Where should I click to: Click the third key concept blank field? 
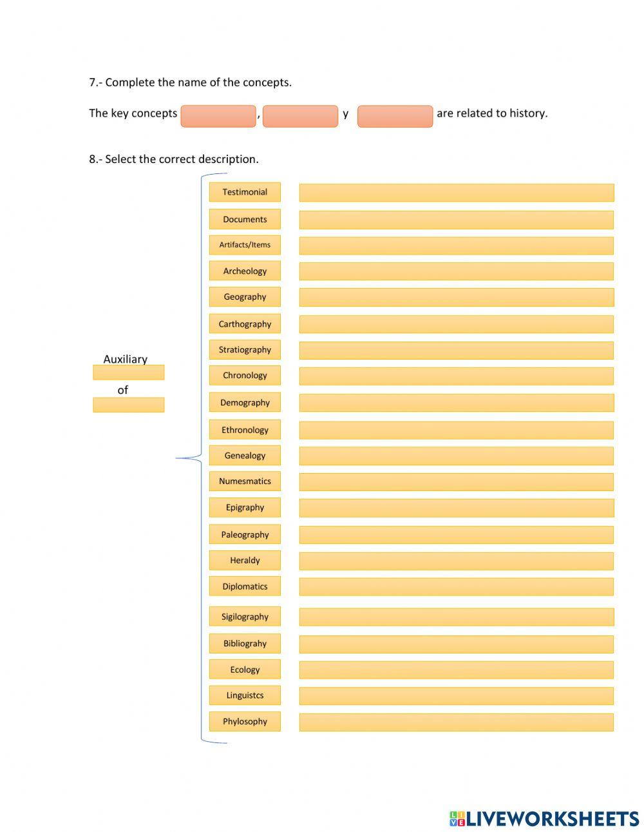[395, 116]
